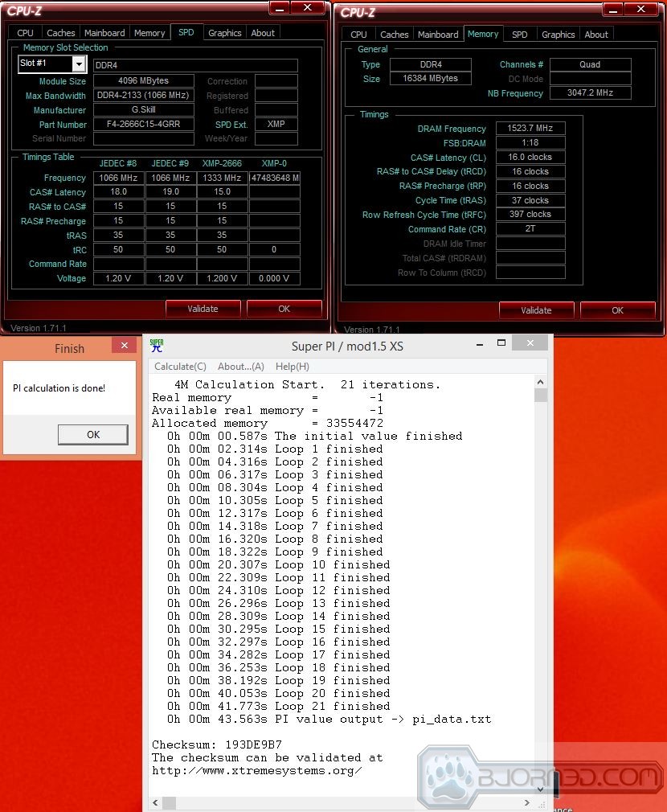Click the memory Size value 16384 MBytes
The height and width of the screenshot is (812, 667).
[431, 78]
